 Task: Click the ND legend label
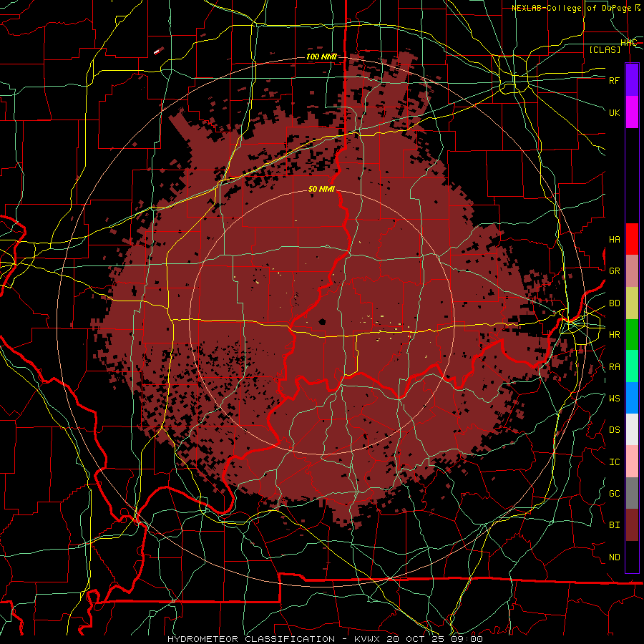click(x=615, y=557)
